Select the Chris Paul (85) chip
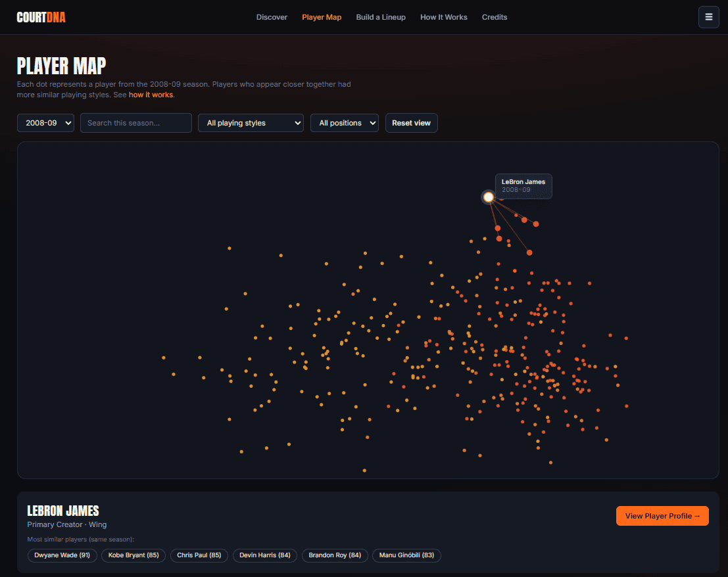Screen dimensions: 728x577 click(x=199, y=555)
